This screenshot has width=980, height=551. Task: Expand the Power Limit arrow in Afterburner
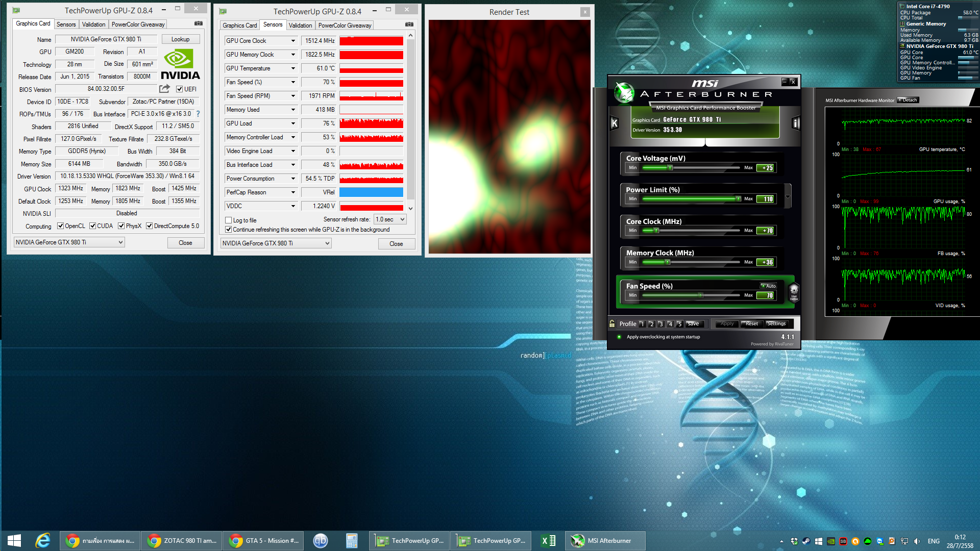coord(788,196)
